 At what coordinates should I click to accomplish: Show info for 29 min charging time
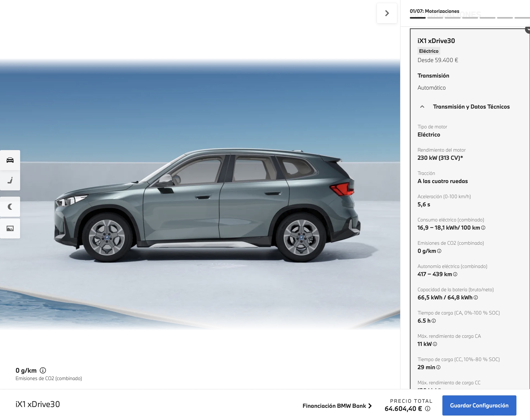click(438, 367)
